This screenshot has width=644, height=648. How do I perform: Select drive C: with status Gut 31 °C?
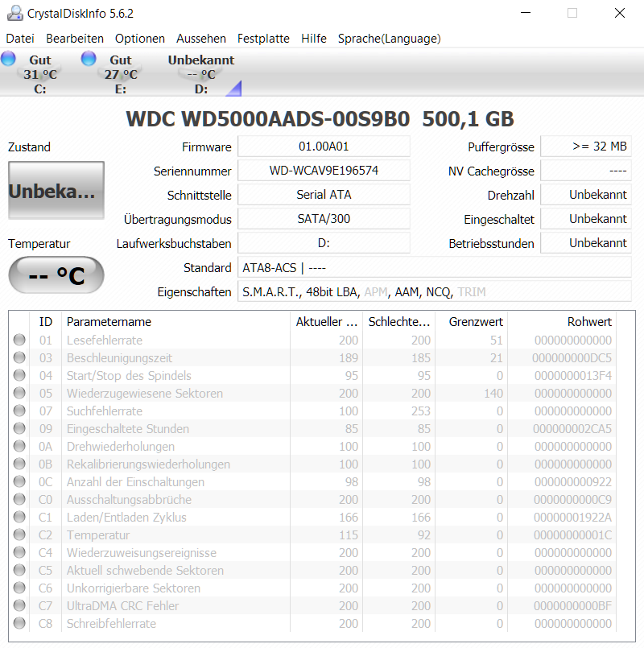(x=40, y=74)
